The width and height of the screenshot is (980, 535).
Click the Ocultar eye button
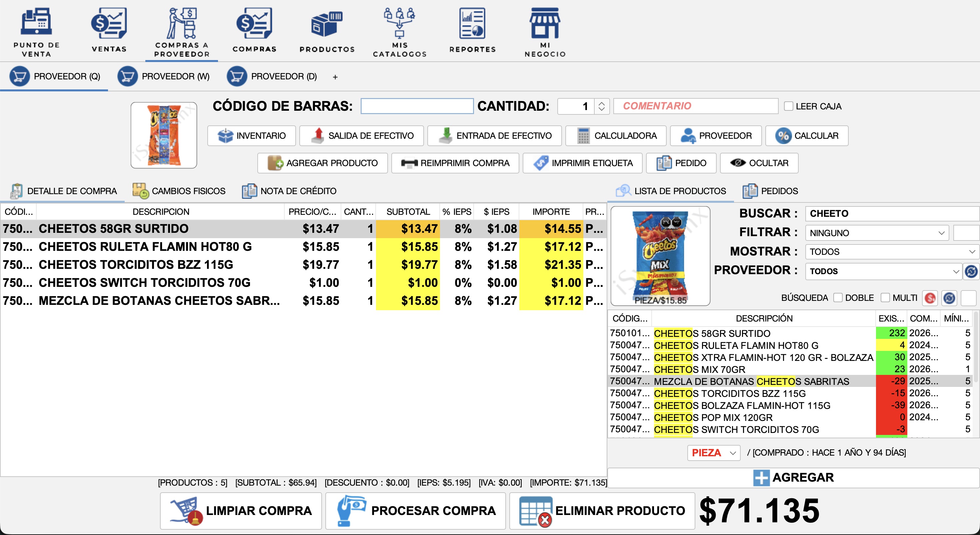[759, 163]
